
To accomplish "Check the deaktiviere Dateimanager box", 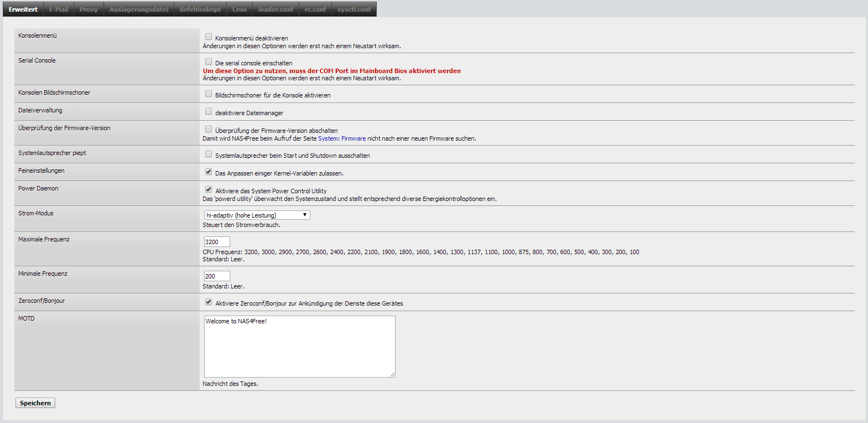I will point(209,112).
